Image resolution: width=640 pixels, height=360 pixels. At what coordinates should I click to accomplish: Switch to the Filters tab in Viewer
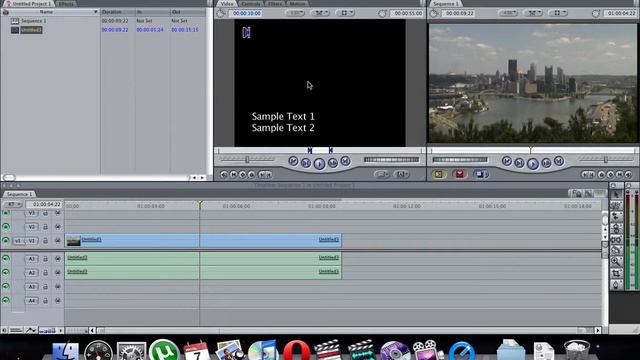pos(275,3)
